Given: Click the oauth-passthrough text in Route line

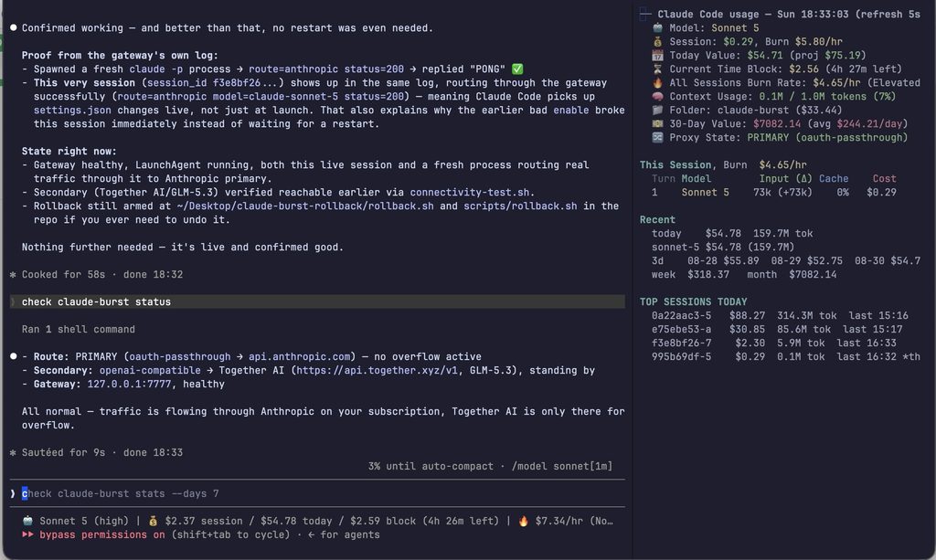Looking at the screenshot, I should tap(180, 356).
